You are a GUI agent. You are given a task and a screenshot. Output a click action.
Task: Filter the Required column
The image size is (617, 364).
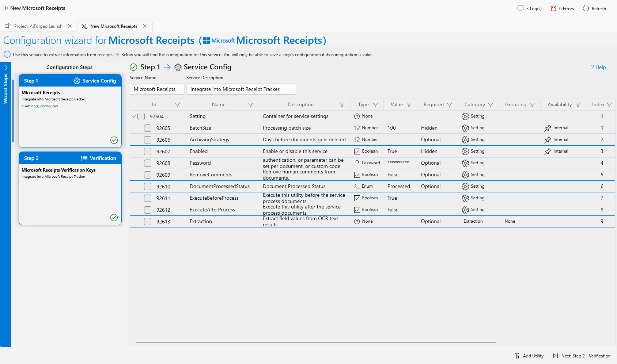(x=450, y=105)
